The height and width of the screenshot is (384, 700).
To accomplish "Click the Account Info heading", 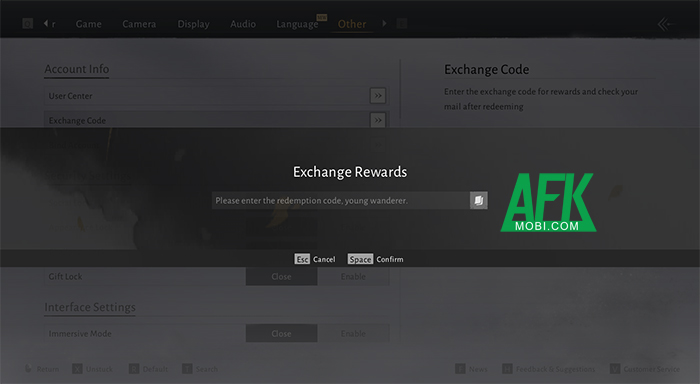I will 76,69.
